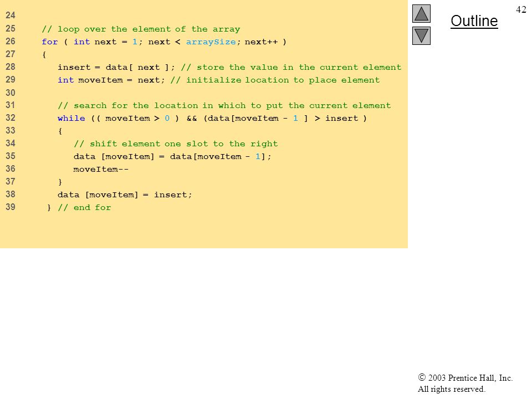
Task: Click comment 'shift element one slot to the right'
Action: (176, 144)
